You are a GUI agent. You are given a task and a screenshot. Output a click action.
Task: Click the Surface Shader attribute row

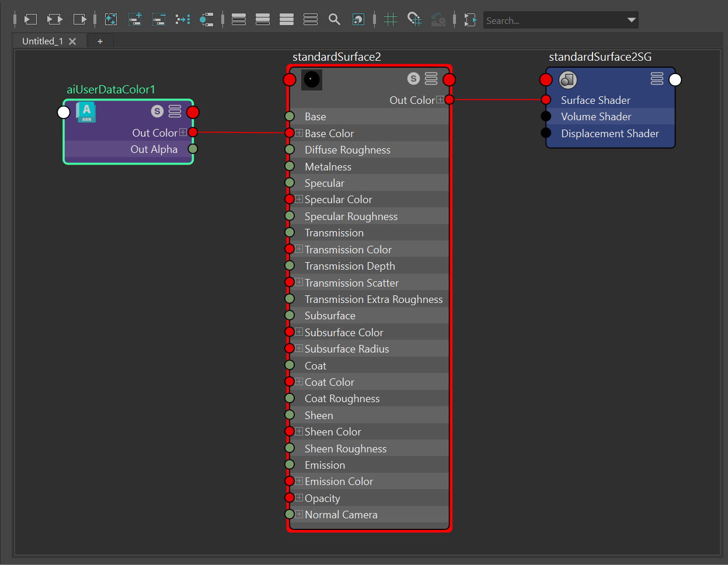[x=595, y=100]
